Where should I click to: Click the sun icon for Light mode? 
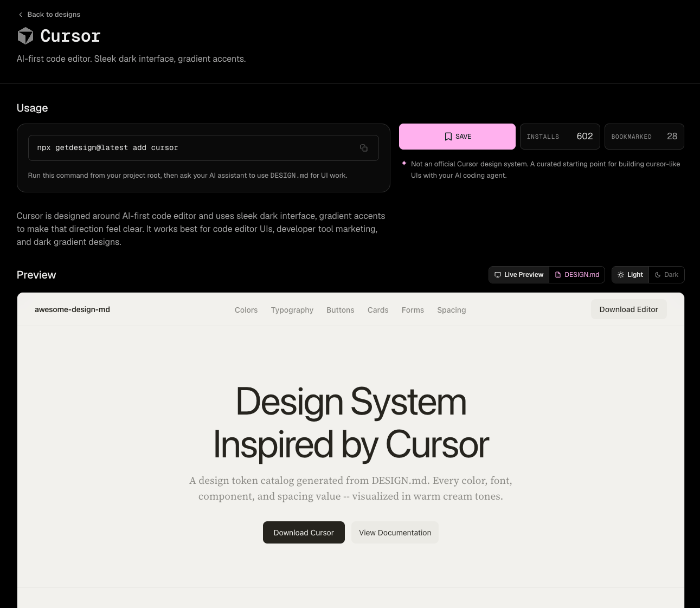tap(621, 275)
